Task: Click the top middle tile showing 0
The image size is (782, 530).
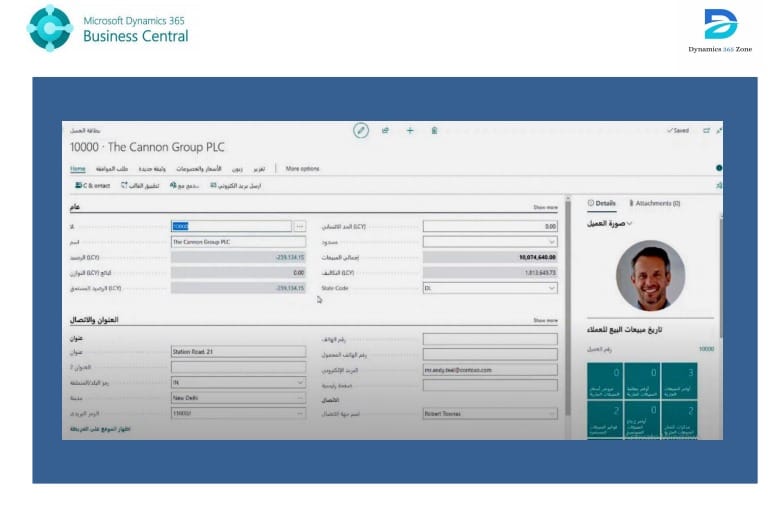Action: (642, 381)
